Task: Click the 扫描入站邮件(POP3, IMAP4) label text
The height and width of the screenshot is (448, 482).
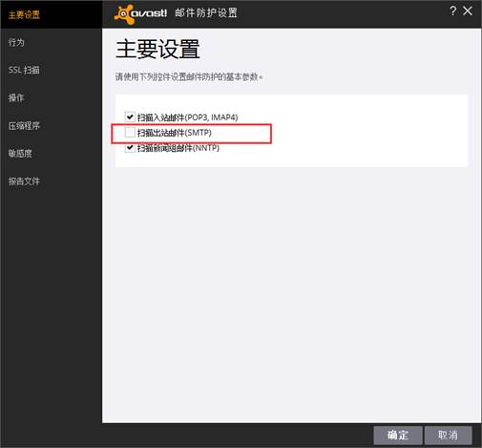Action: click(x=187, y=117)
